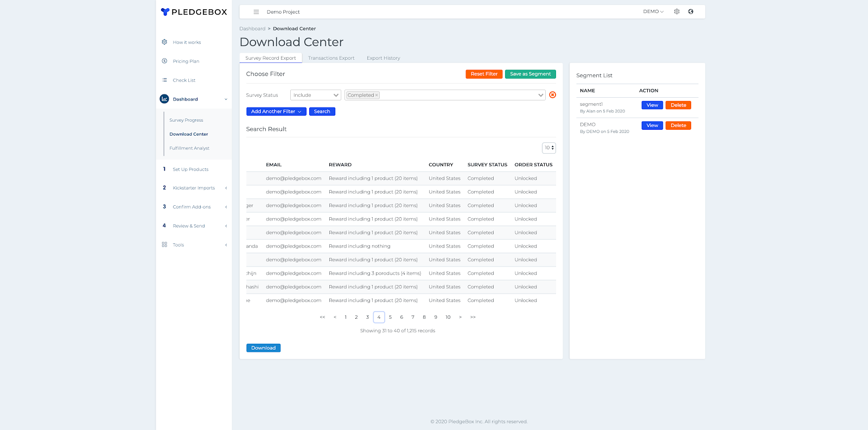868x430 pixels.
Task: Click the Save as Segment button
Action: [530, 74]
